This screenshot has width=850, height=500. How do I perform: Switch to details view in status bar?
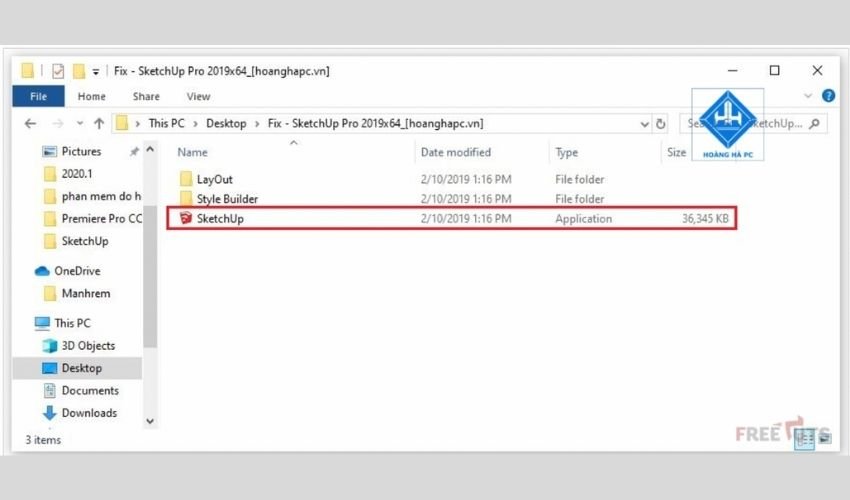click(803, 440)
